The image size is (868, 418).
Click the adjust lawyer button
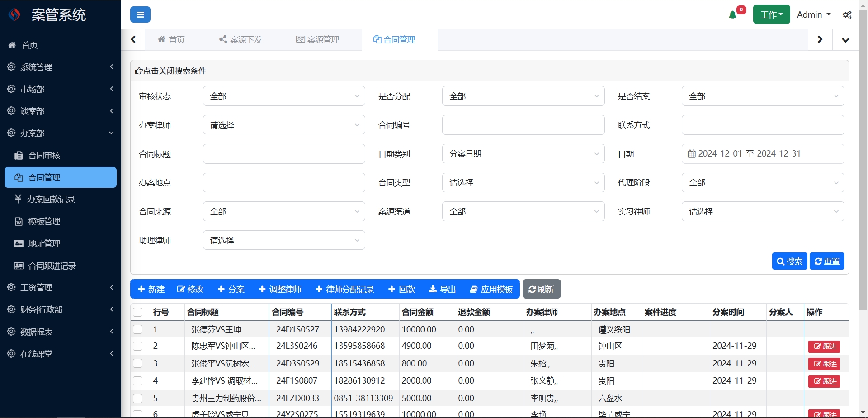coord(280,289)
